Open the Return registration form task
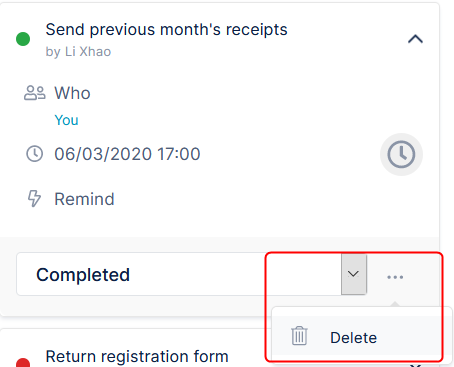454x367 pixels. click(x=137, y=356)
